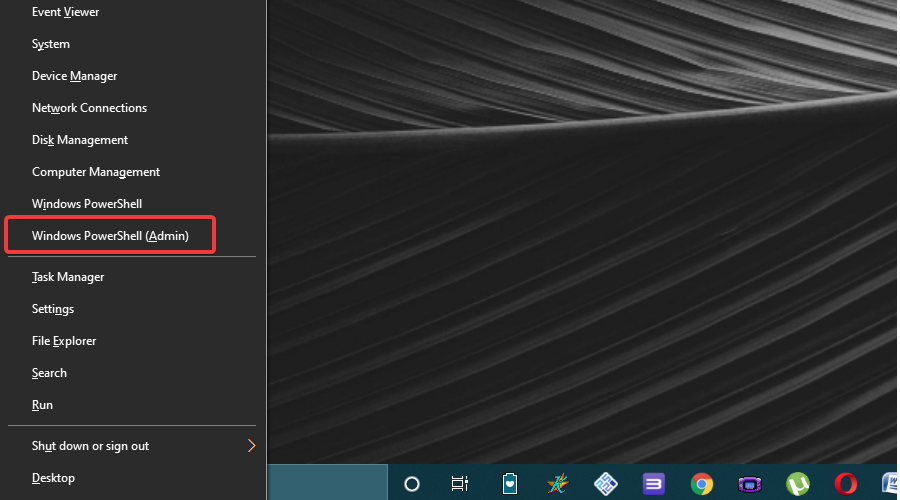Launch Opera browser from the taskbar

846,484
